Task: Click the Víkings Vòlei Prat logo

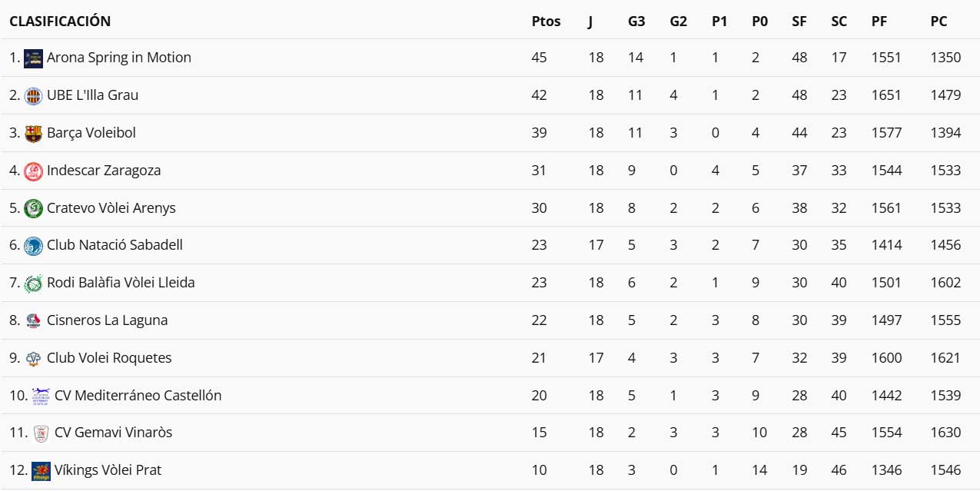Action: tap(41, 471)
